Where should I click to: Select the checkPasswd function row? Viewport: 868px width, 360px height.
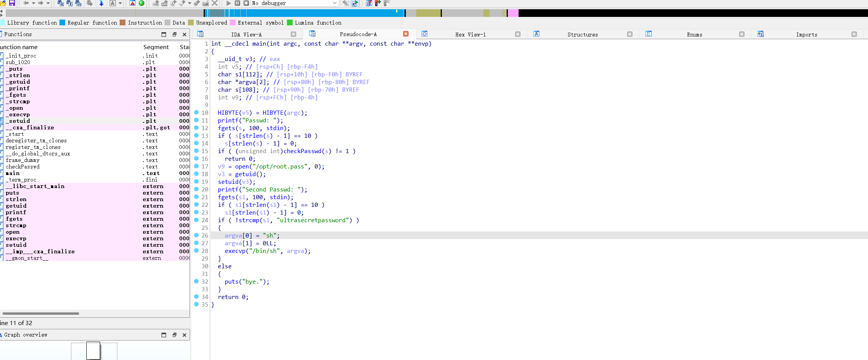pyautogui.click(x=95, y=167)
